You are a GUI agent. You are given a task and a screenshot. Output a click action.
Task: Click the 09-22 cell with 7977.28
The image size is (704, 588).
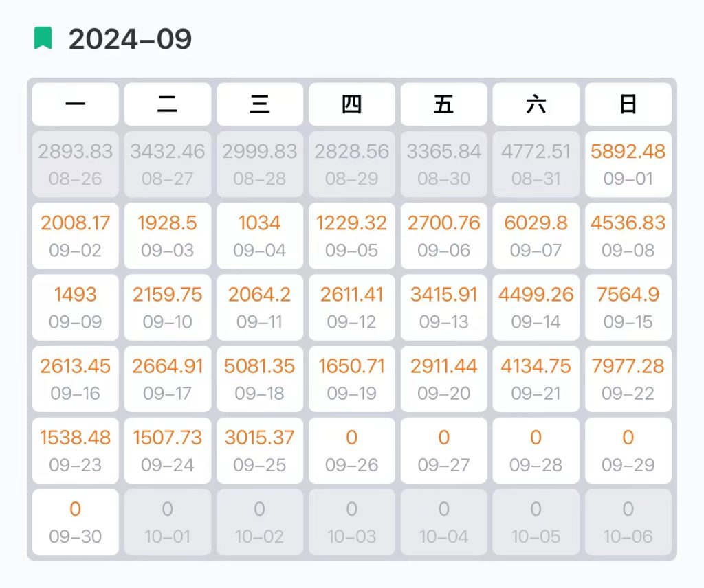(628, 378)
